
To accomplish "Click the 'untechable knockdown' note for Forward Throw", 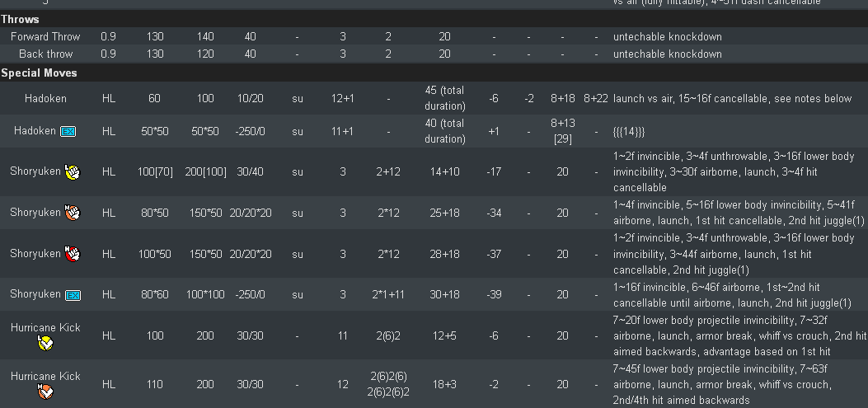I will coord(667,37).
